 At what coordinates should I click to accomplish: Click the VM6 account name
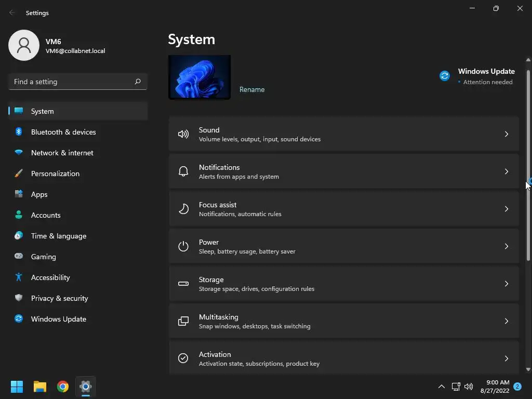point(54,42)
